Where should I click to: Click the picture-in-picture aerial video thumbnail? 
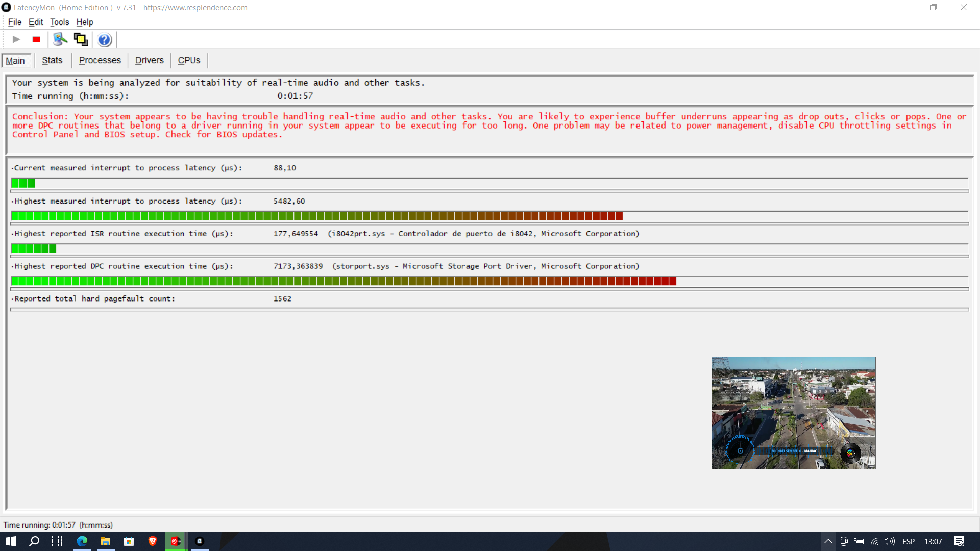click(x=793, y=413)
